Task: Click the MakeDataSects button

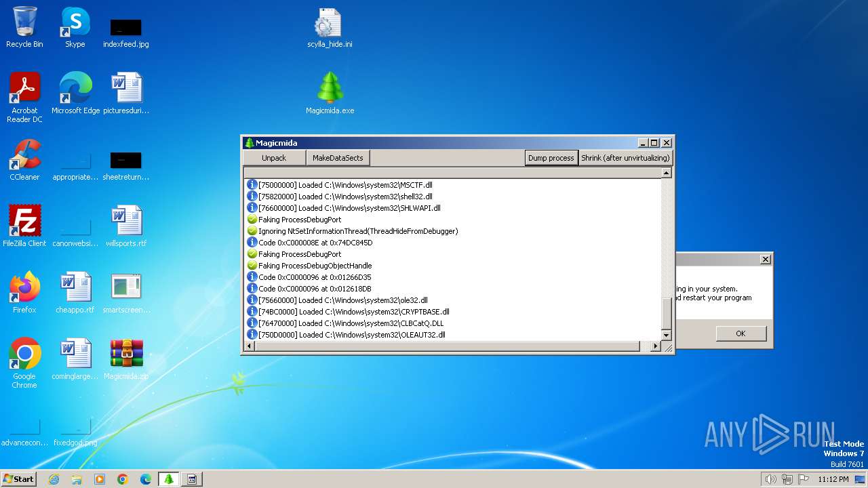Action: [338, 158]
